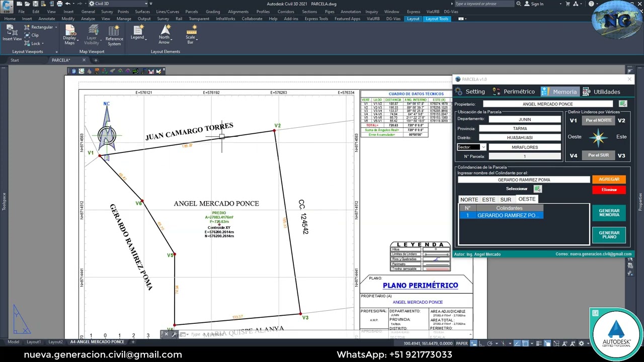644x362 pixels.
Task: Click the Propietario name input field
Action: pyautogui.click(x=547, y=104)
